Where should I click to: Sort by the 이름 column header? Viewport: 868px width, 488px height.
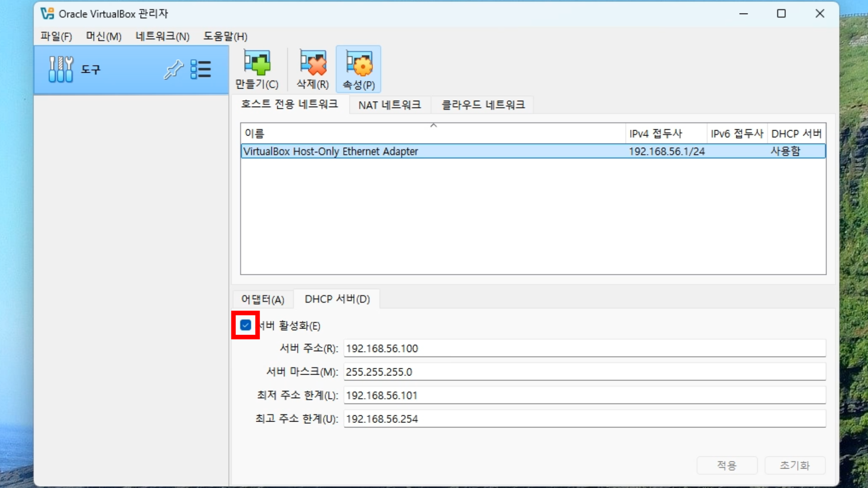[x=255, y=134]
